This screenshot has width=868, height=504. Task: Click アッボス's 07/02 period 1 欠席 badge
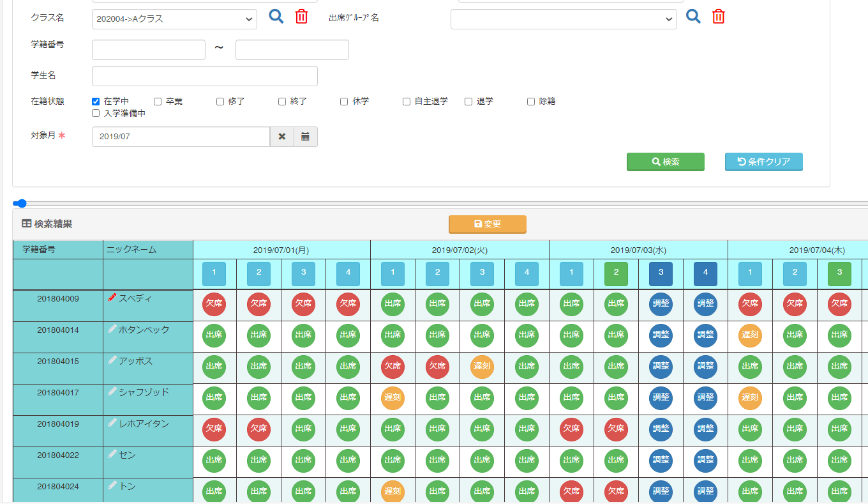point(393,367)
